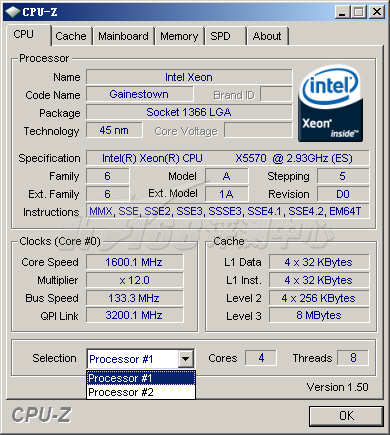Click the OK button

(x=346, y=416)
